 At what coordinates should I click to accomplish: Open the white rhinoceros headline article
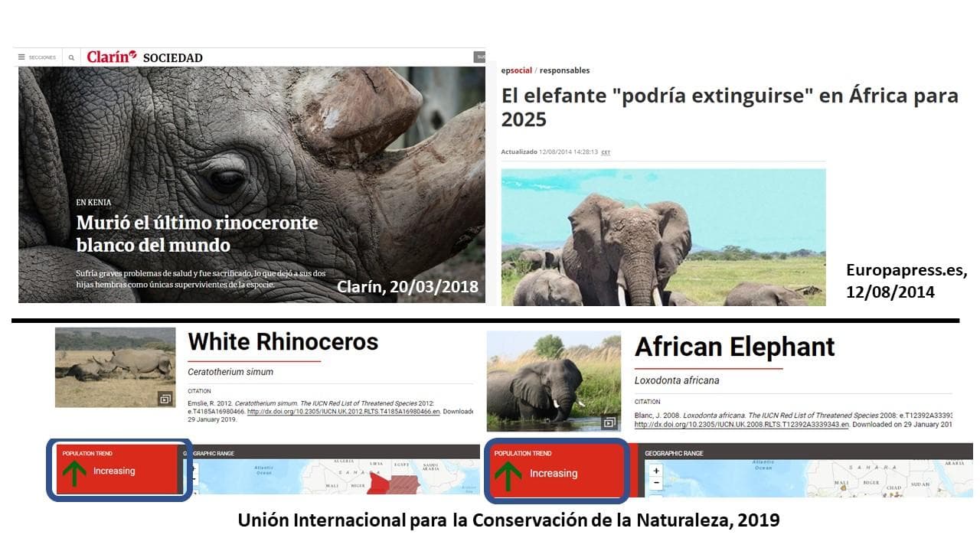197,234
